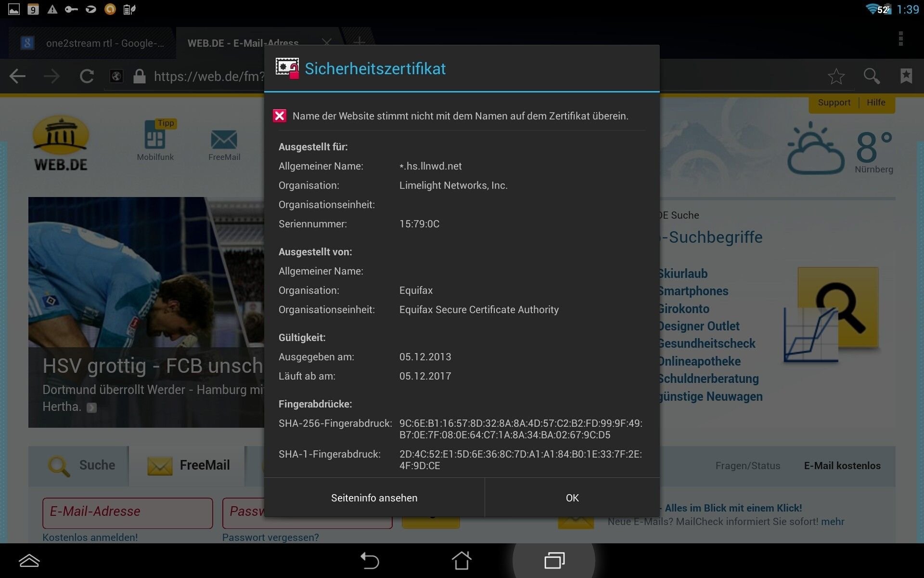
Task: Tap the Limelight Networks, Inc. organisation value
Action: point(453,185)
